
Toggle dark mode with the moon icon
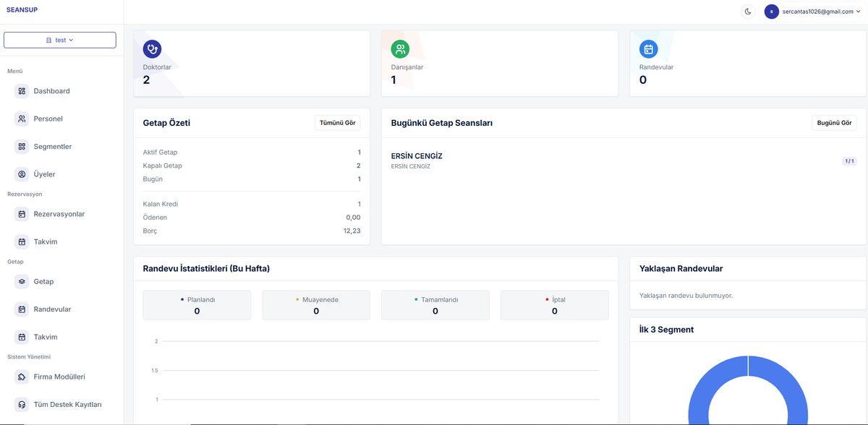748,12
